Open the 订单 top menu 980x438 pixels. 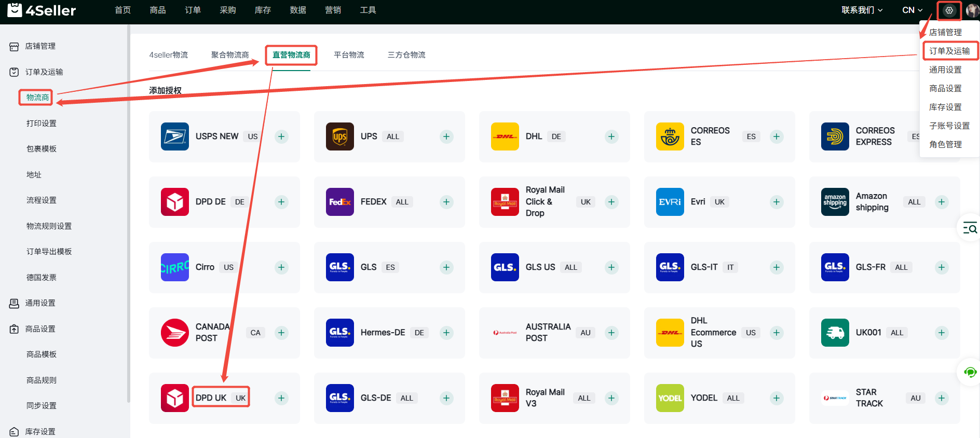[193, 10]
